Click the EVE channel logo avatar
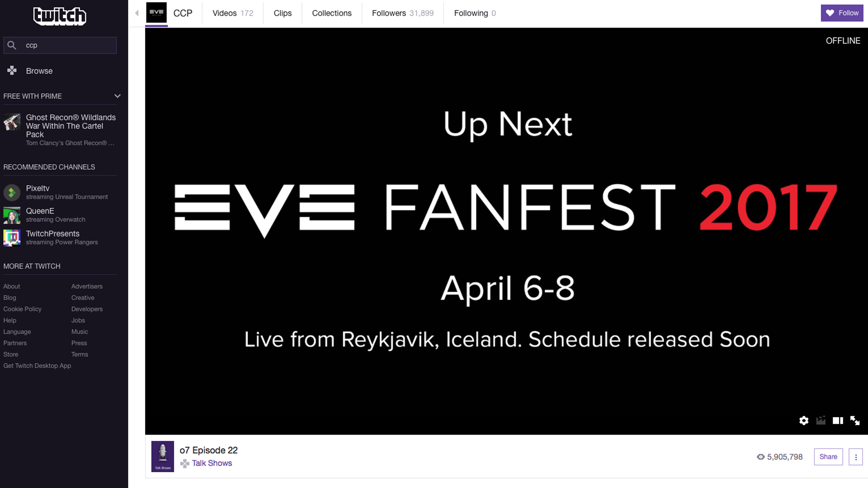868x488 pixels. (x=156, y=13)
